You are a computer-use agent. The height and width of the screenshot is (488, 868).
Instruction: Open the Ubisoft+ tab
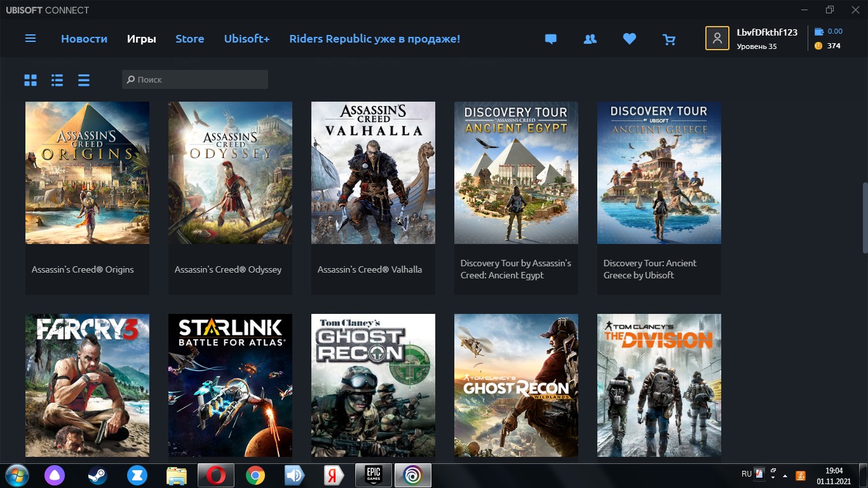tap(247, 39)
